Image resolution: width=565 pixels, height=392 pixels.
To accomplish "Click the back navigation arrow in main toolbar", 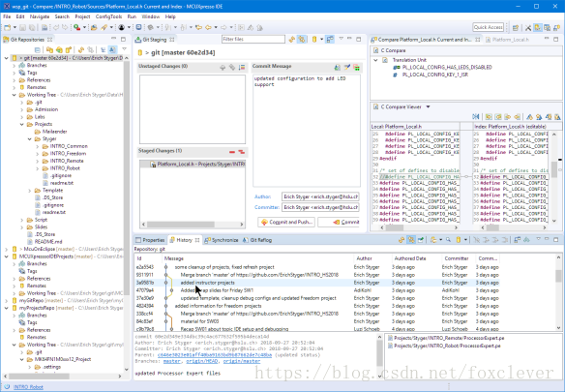I will 208,27.
